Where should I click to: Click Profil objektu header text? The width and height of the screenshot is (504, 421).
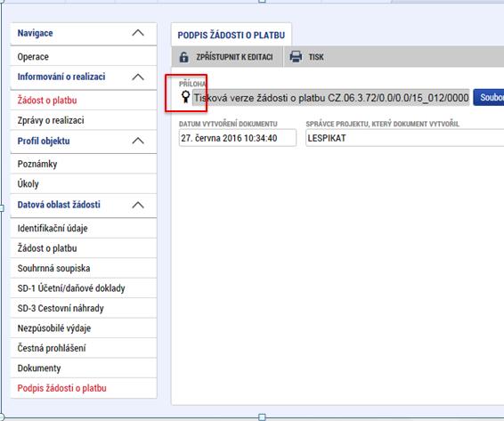(x=44, y=141)
